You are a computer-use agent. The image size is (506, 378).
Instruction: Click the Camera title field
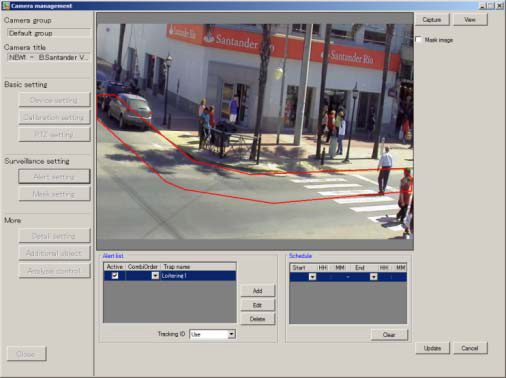(49, 57)
